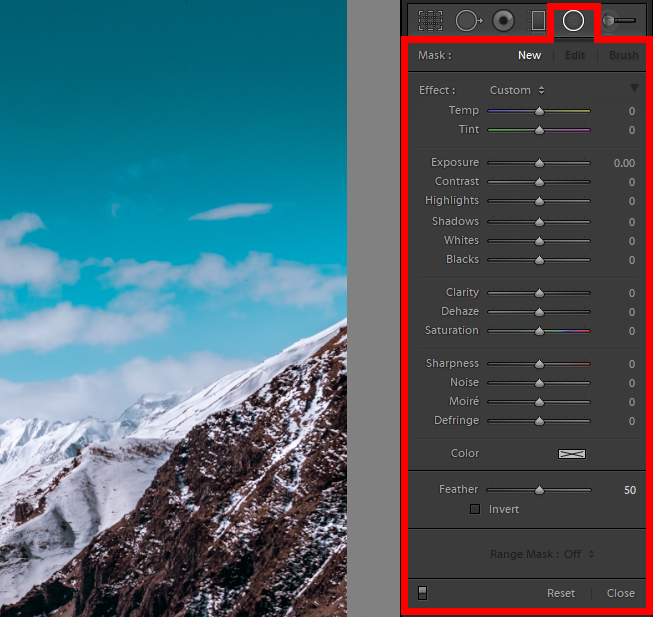Open the Range Mask dropdown

[x=542, y=554]
